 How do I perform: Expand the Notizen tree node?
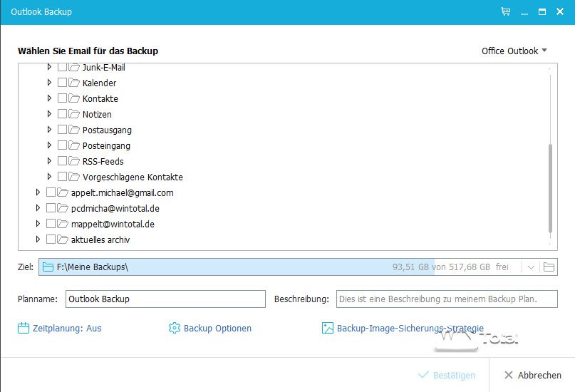point(49,114)
